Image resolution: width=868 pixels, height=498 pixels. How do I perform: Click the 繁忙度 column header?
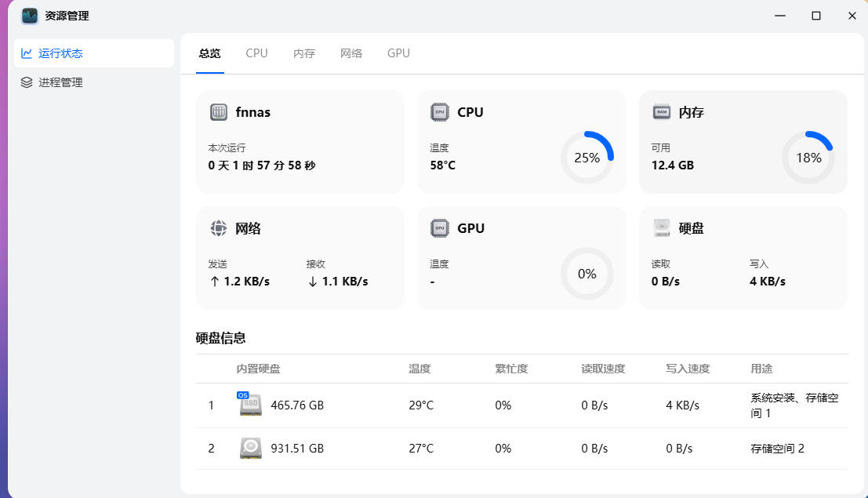point(511,369)
